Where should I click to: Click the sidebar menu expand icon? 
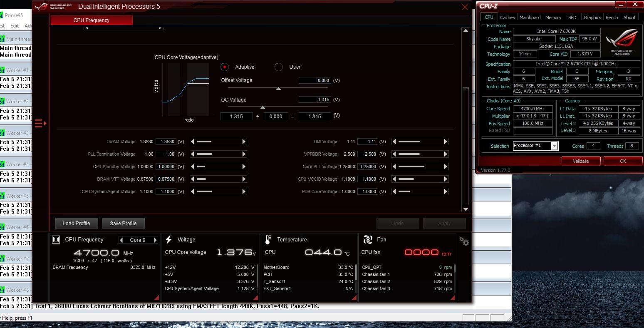40,123
